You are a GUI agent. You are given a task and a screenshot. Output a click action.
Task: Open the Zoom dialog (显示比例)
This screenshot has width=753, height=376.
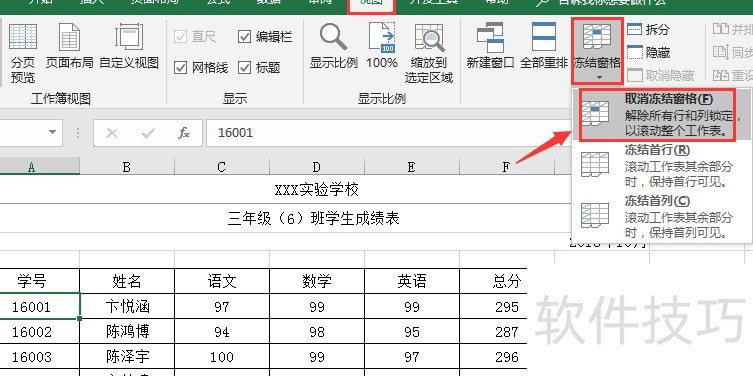point(334,47)
